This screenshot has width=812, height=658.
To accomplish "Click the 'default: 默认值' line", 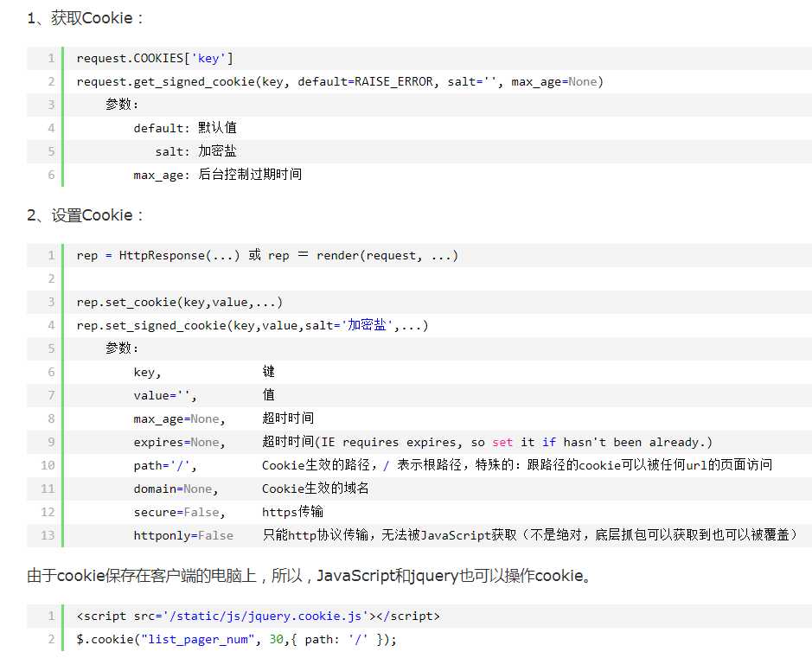I will 185,128.
